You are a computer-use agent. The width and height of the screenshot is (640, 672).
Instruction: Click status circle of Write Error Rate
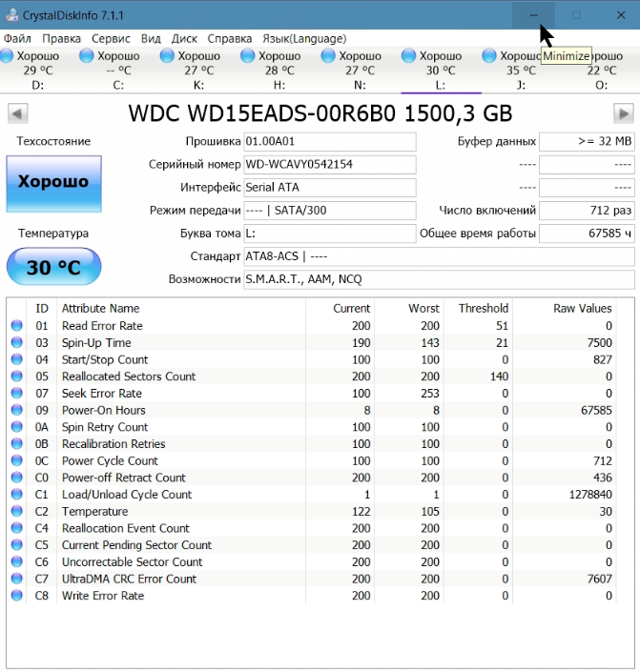click(17, 596)
